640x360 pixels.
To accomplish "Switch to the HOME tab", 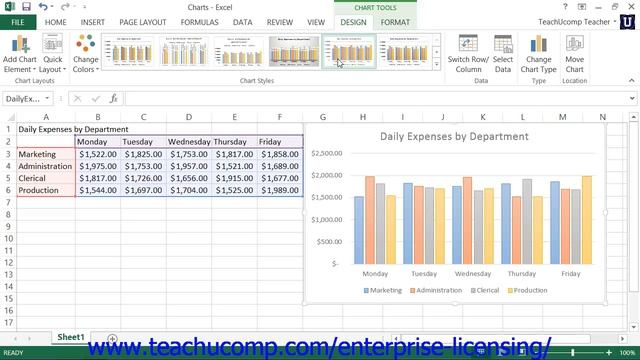I will pos(56,22).
